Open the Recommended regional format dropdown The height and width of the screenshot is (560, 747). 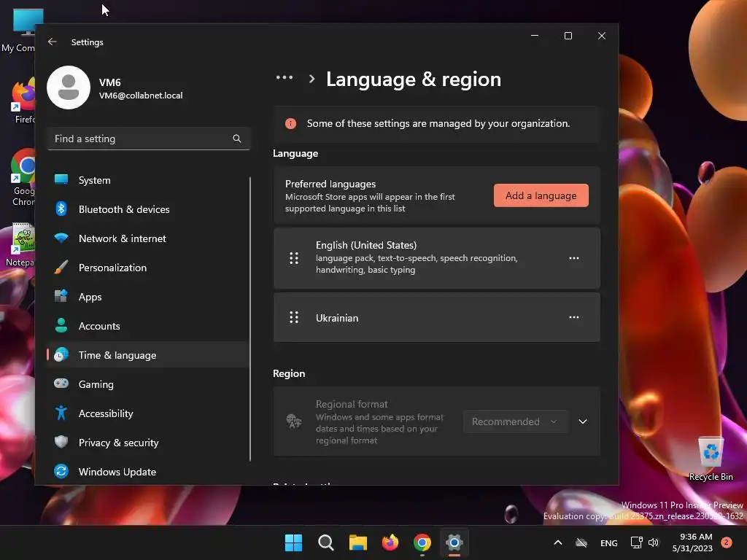515,421
